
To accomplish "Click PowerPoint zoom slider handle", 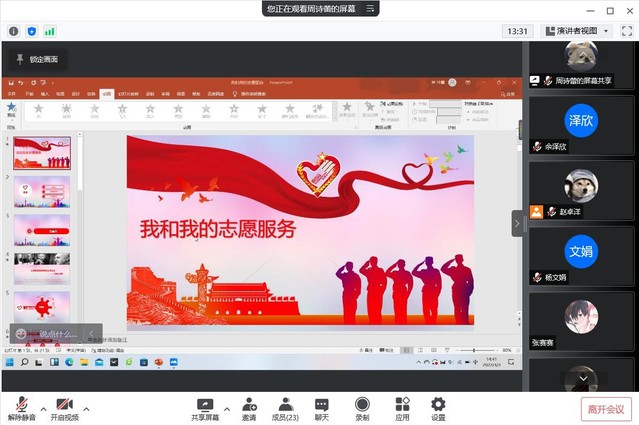I will [474, 350].
